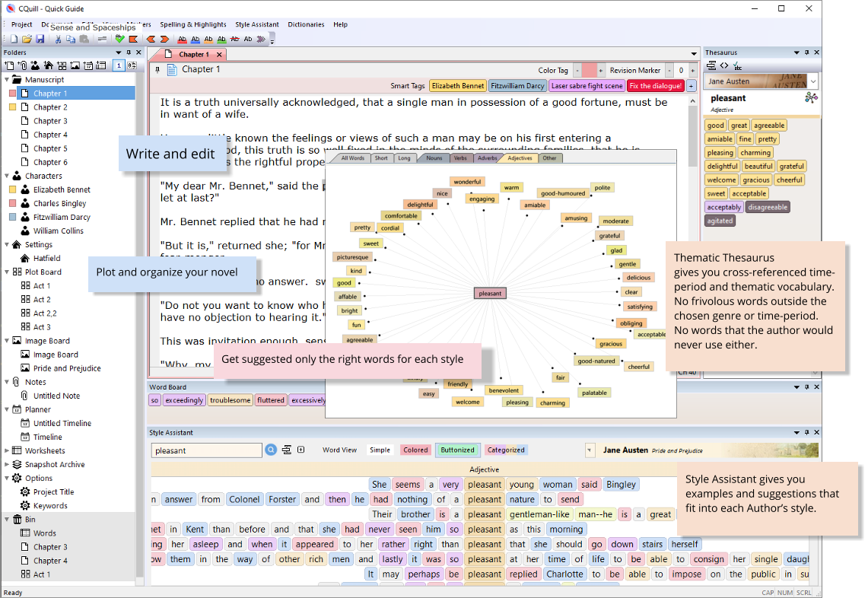The width and height of the screenshot is (868, 598).
Task: Open the Style Assistant menu
Action: (257, 24)
